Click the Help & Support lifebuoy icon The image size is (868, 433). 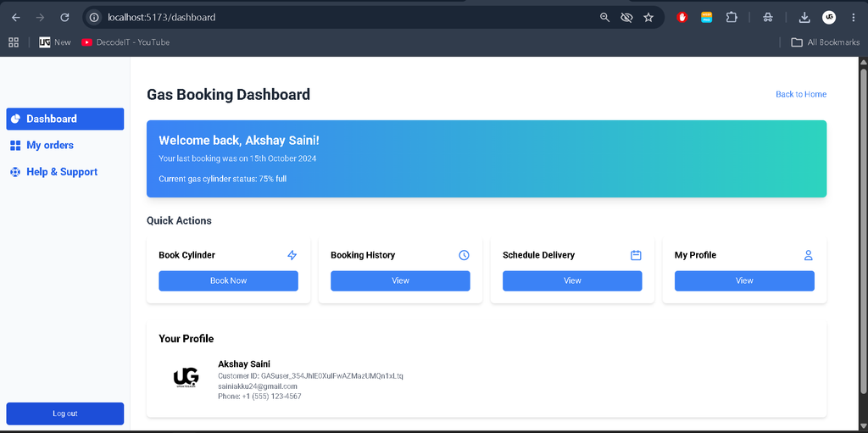click(x=15, y=172)
